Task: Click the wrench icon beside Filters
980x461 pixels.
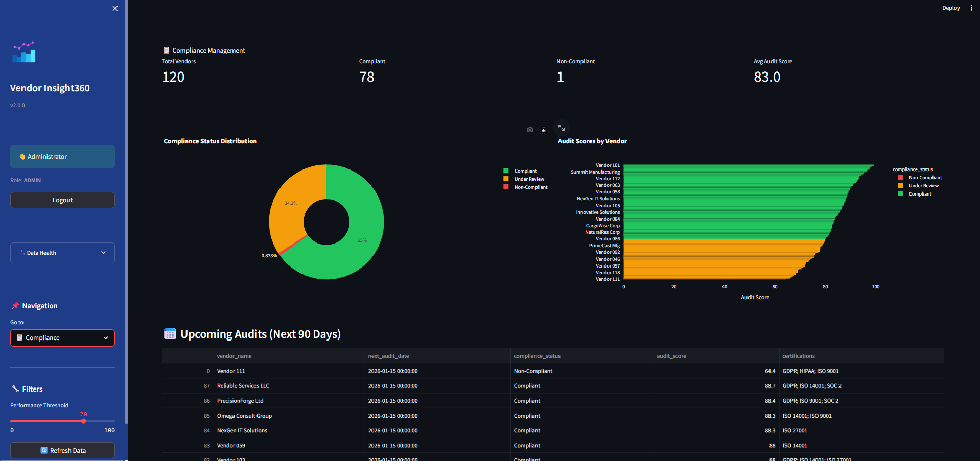Action: (15, 389)
